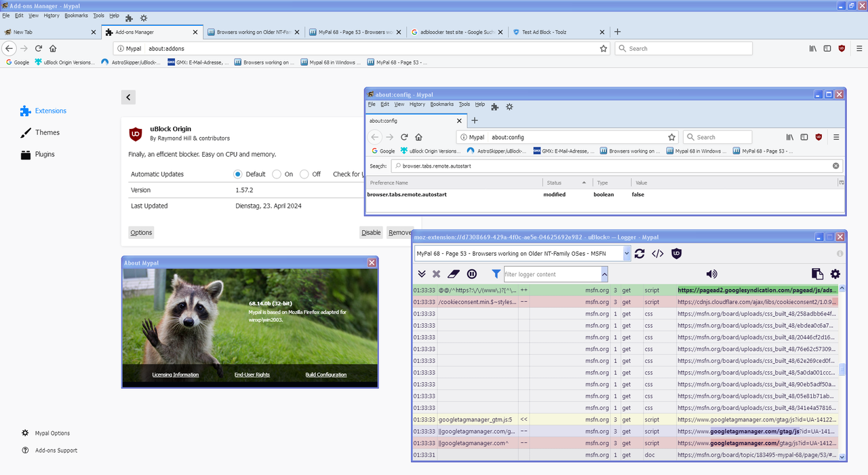Remove the uBlock Origin extension
Image resolution: width=868 pixels, height=475 pixels.
[x=400, y=232]
